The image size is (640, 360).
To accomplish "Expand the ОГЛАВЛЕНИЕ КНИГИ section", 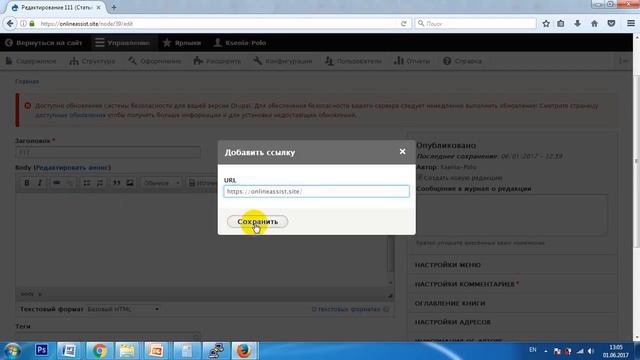I will 450,303.
